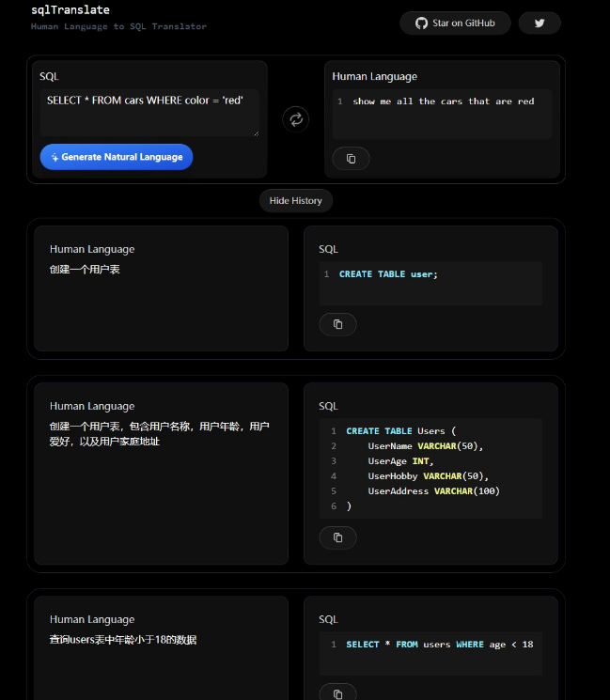
Task: Copy the CREATE TABLE Users SQL code
Action: click(x=337, y=537)
